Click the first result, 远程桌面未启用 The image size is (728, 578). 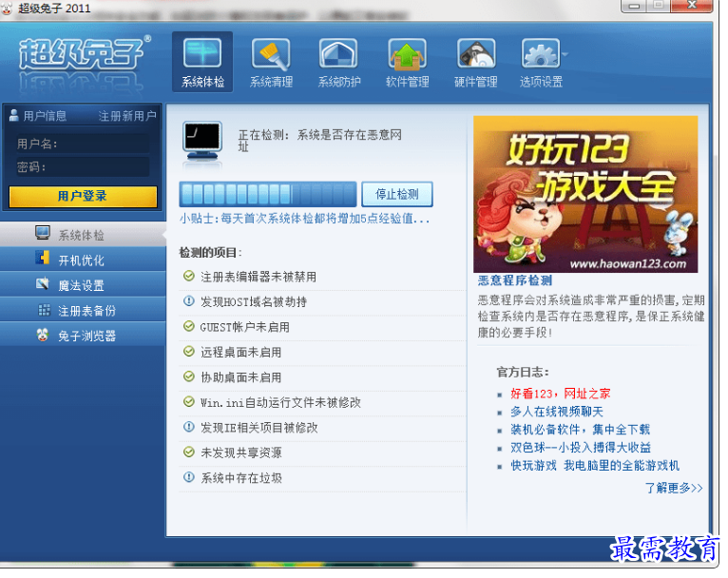pos(241,353)
